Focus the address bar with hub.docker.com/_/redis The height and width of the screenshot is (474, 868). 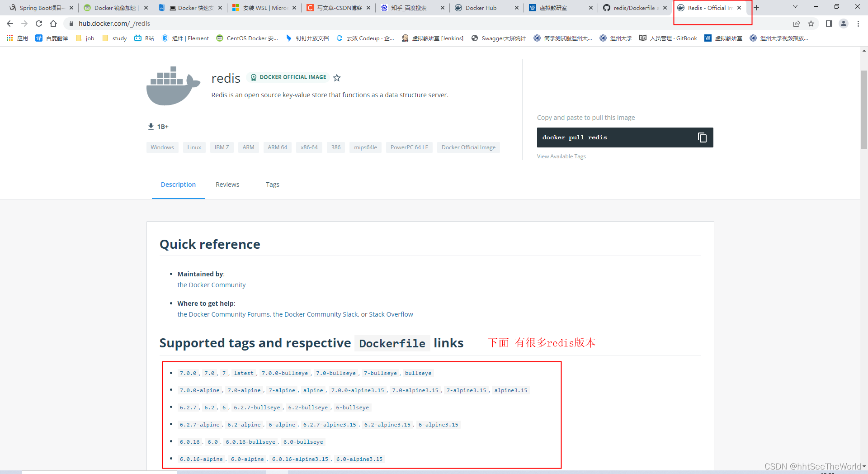(x=425, y=24)
